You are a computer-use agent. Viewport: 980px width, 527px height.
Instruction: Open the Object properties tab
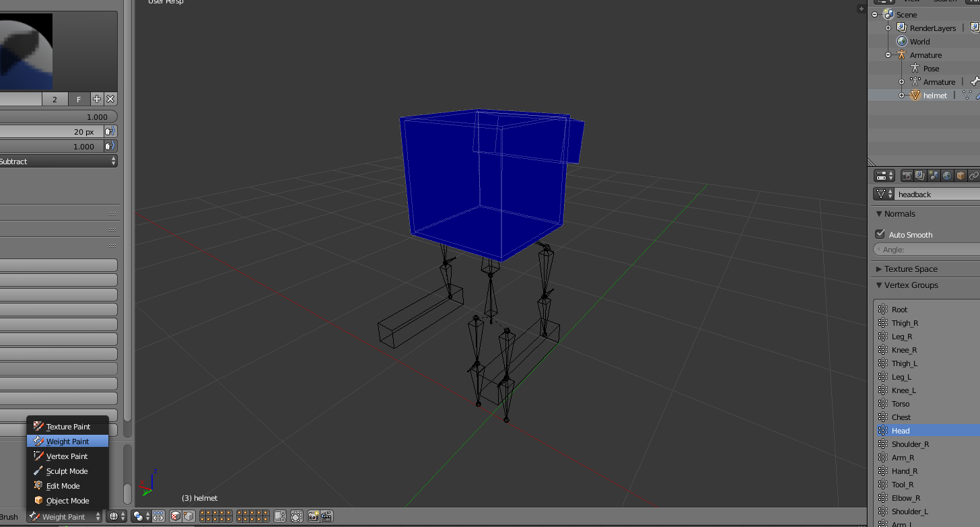pos(960,176)
